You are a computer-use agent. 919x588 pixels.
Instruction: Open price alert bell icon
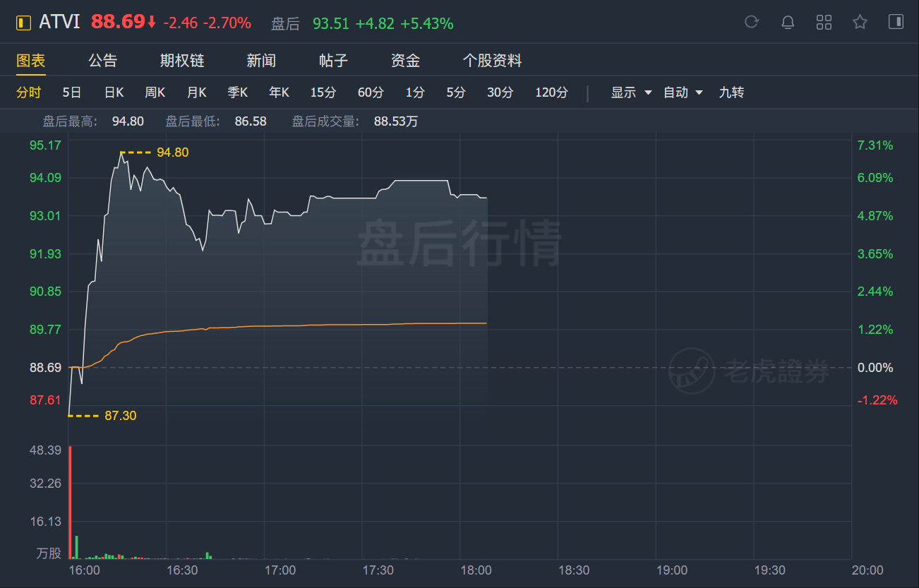(x=788, y=22)
